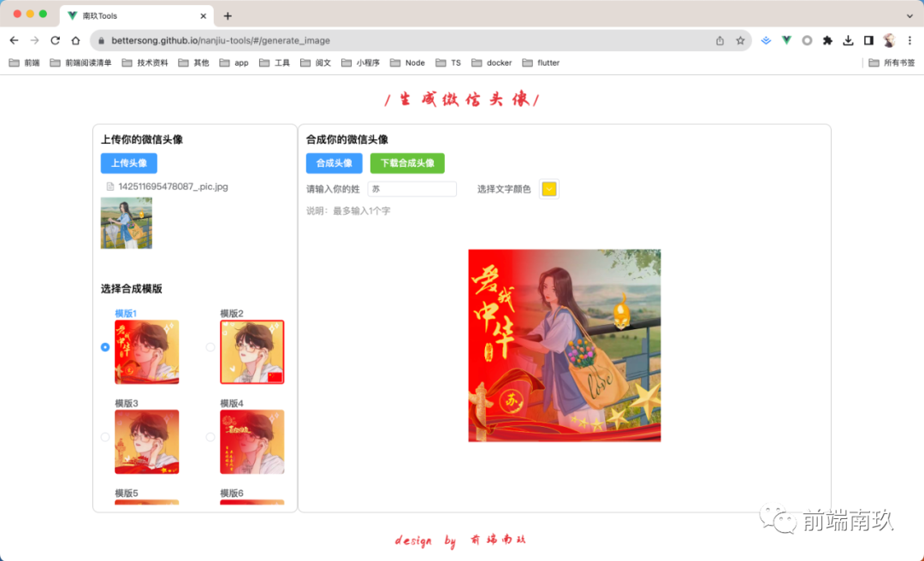Click the site lock icon
924x561 pixels.
(101, 41)
